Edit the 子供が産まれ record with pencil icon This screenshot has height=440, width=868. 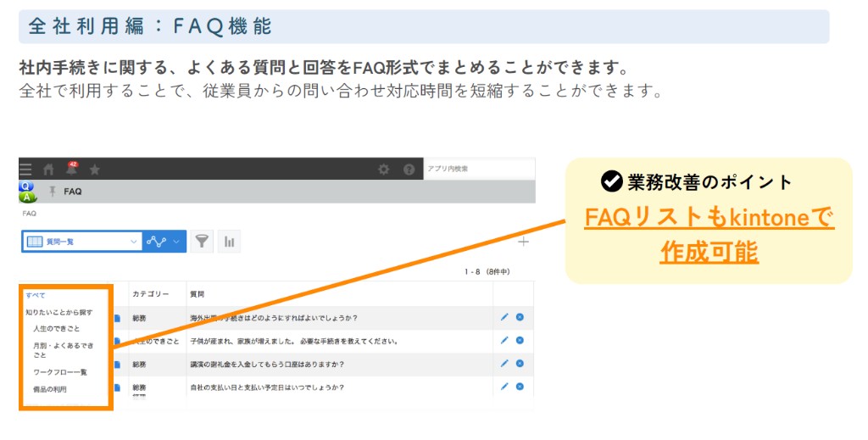pyautogui.click(x=504, y=340)
